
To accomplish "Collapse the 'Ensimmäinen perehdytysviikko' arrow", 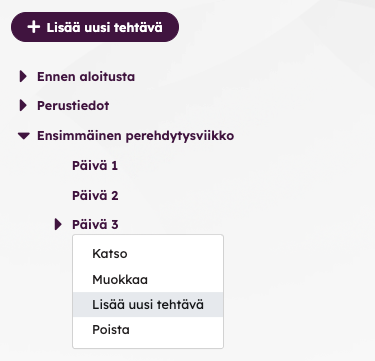I will tap(24, 136).
